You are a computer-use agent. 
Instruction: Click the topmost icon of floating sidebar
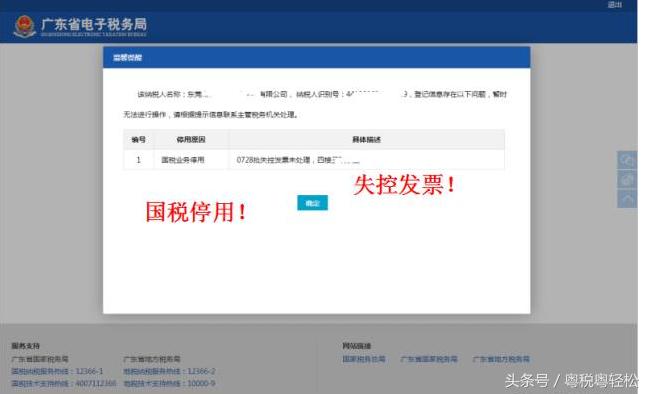[627, 160]
